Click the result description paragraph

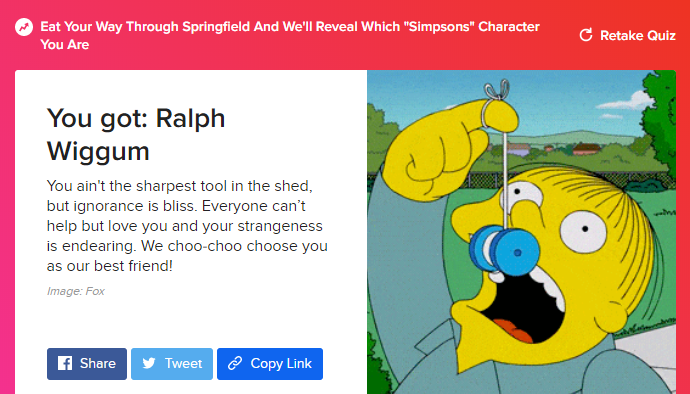point(187,225)
